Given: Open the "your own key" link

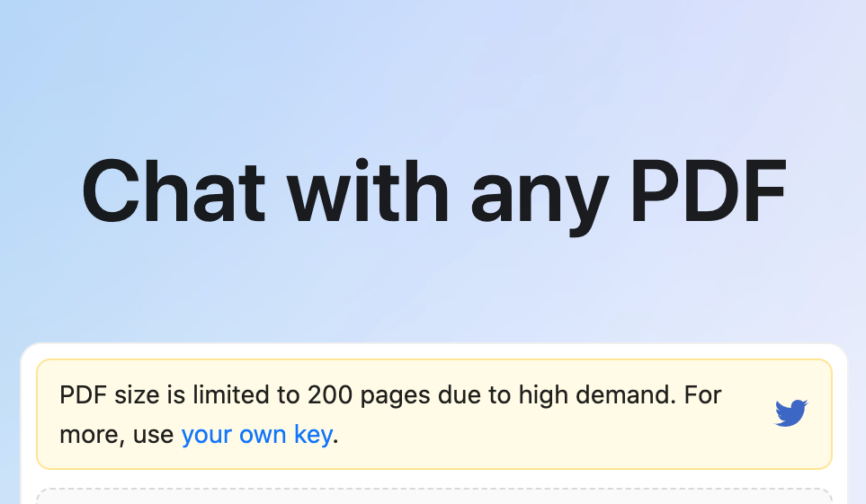Looking at the screenshot, I should [256, 436].
